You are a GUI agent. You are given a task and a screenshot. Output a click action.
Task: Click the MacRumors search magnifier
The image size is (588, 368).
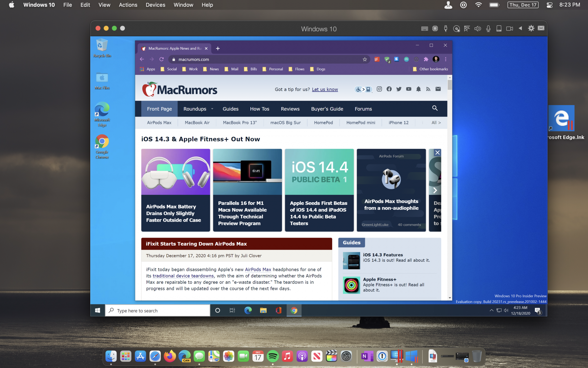coord(435,108)
